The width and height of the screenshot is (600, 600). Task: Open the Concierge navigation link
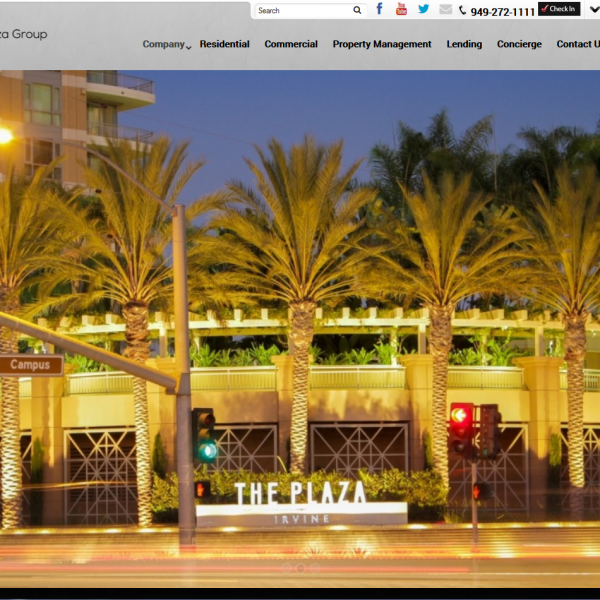pyautogui.click(x=519, y=44)
